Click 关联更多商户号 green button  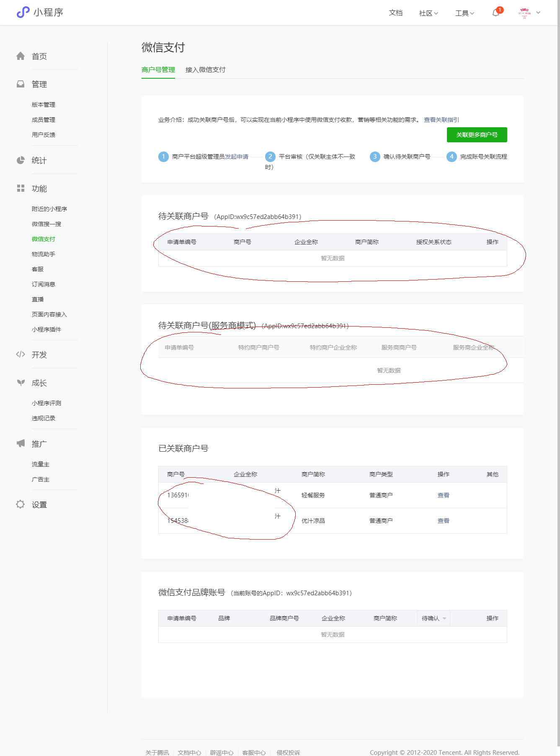pos(477,135)
